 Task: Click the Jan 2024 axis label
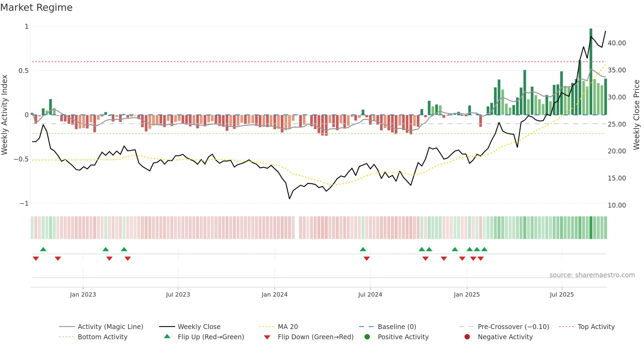(x=275, y=295)
